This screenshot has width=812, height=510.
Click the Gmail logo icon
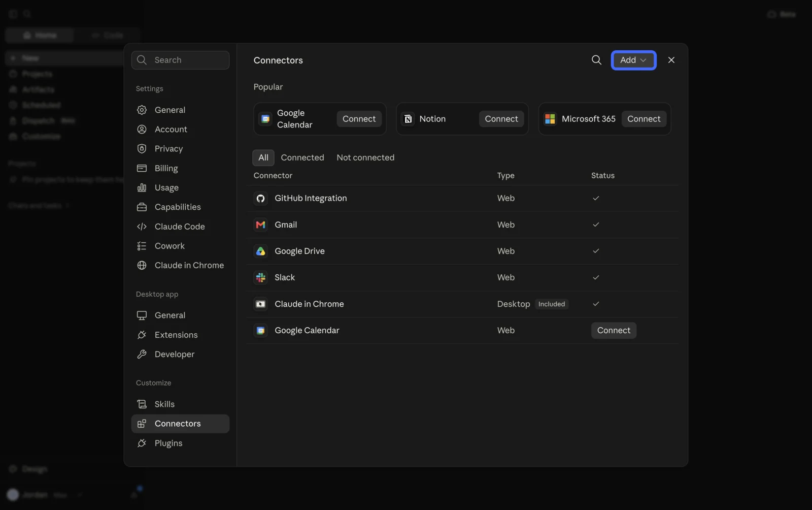tap(260, 225)
